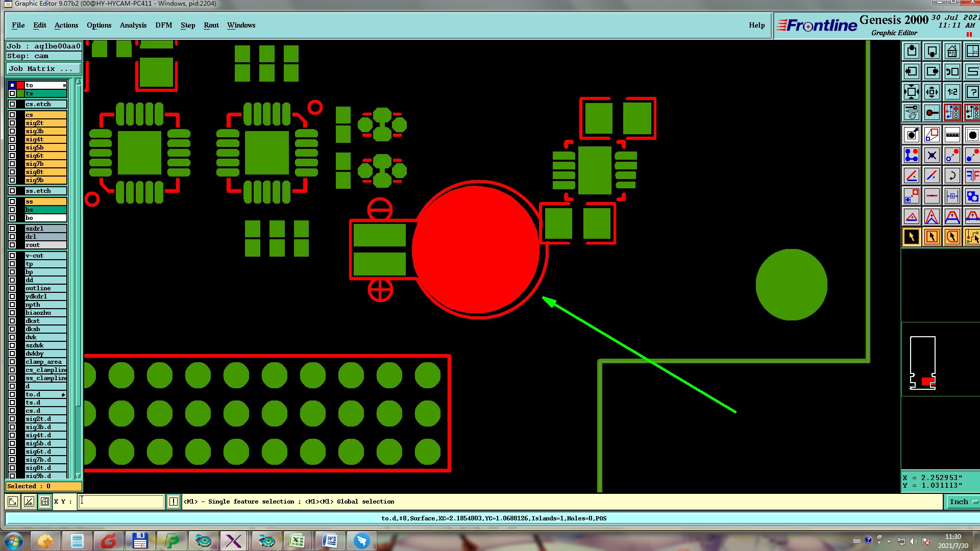Screen dimensions: 980x551
Task: Activate the single arrow selection tool
Action: point(912,237)
